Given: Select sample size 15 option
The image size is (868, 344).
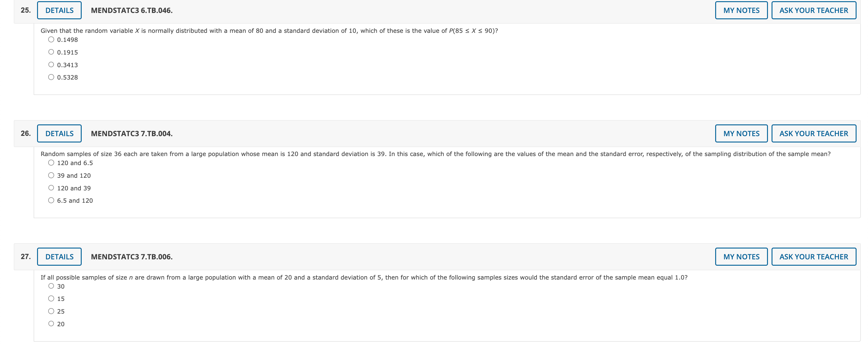Looking at the screenshot, I should (51, 299).
